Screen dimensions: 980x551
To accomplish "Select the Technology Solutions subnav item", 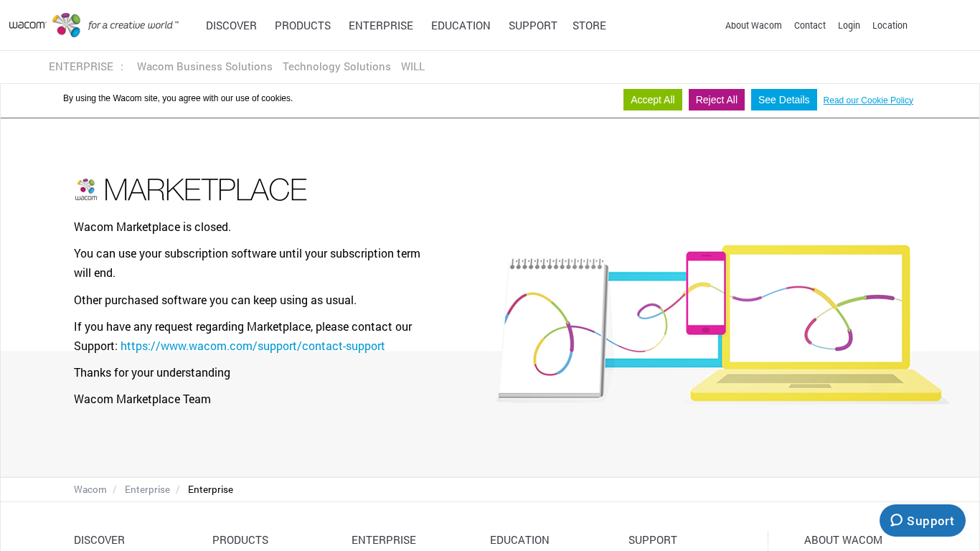I will pos(336,67).
